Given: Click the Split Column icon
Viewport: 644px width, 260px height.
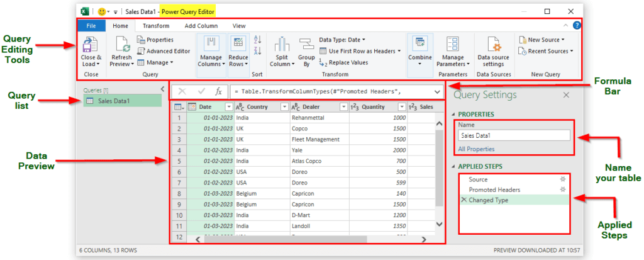Looking at the screenshot, I should pyautogui.click(x=280, y=45).
